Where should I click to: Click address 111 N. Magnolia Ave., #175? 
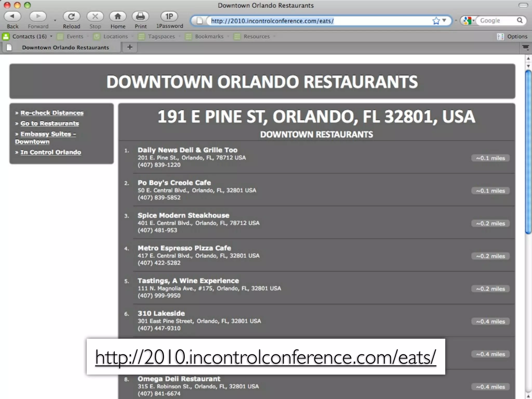click(176, 288)
